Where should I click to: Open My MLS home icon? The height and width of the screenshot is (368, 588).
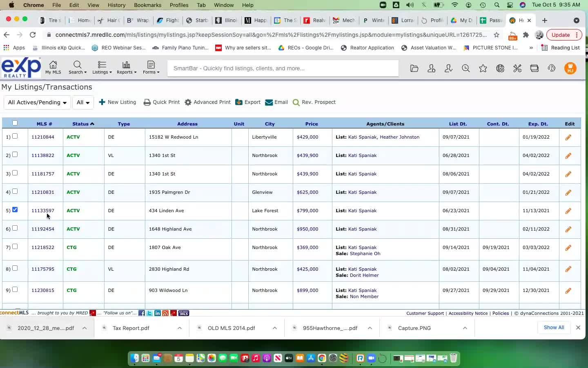[53, 67]
